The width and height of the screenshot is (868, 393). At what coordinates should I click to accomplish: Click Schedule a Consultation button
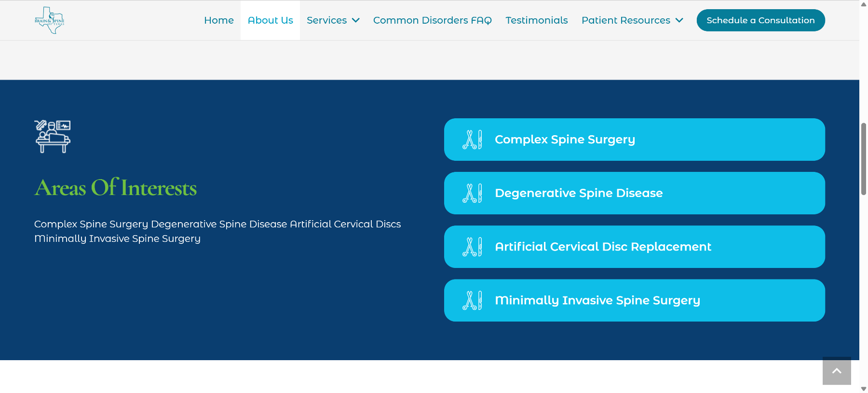coord(760,20)
